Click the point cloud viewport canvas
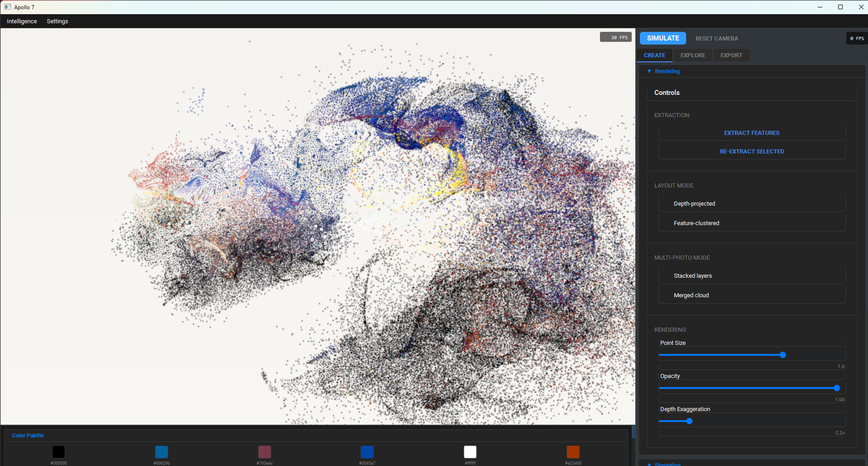Image resolution: width=868 pixels, height=466 pixels. click(318, 226)
